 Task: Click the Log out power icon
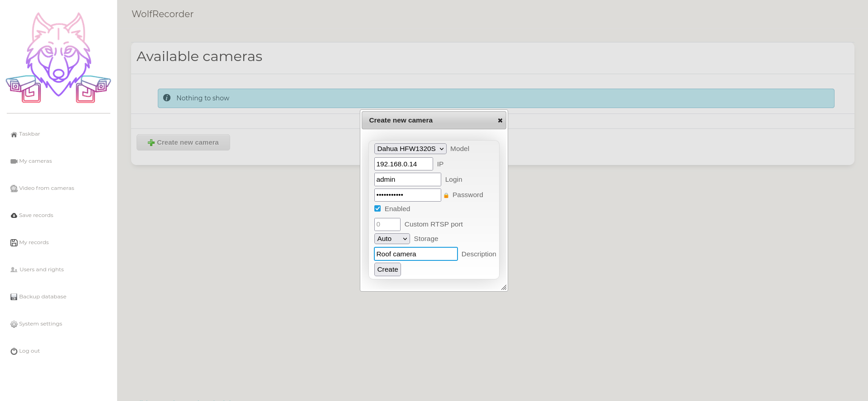(x=14, y=351)
